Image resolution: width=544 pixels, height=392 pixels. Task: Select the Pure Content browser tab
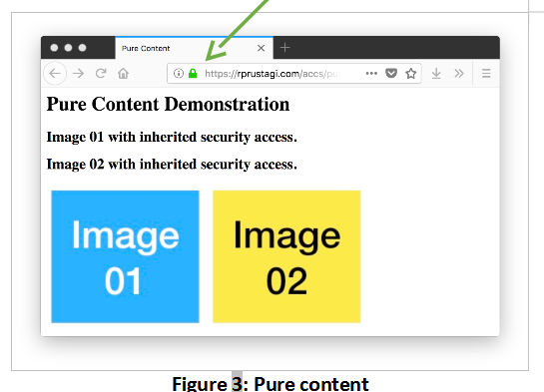[x=194, y=48]
